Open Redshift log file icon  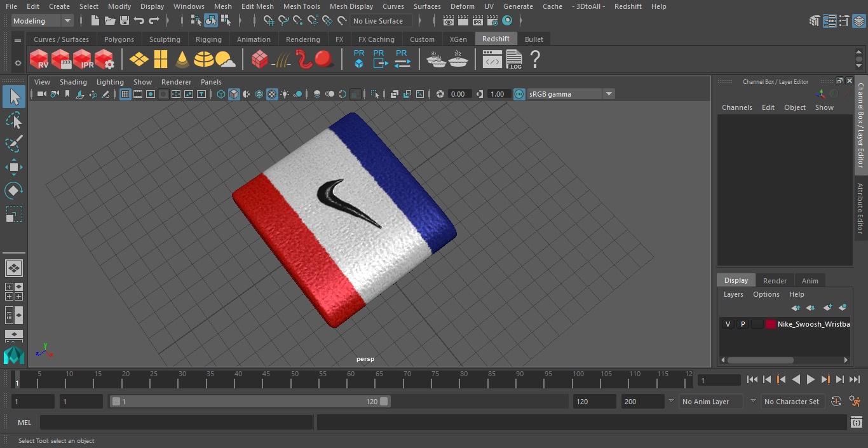(x=513, y=60)
